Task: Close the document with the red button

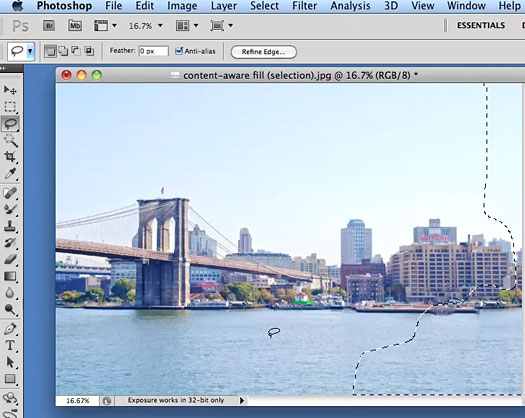Action: [66, 75]
